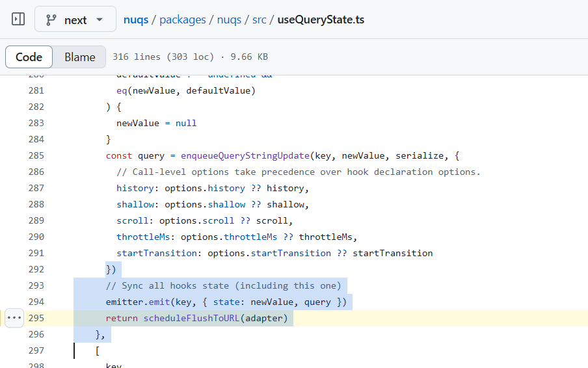588x368 pixels.
Task: Click the emit method on line 294
Action: 159,302
